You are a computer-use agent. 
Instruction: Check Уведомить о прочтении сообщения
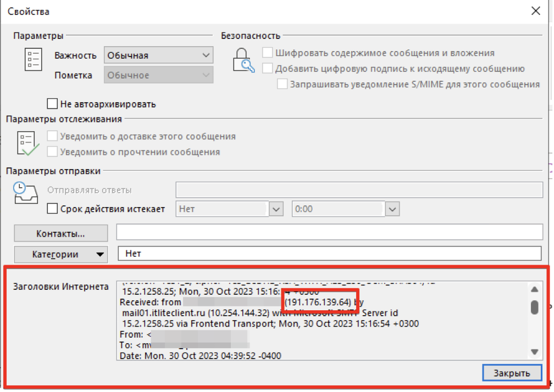[52, 152]
